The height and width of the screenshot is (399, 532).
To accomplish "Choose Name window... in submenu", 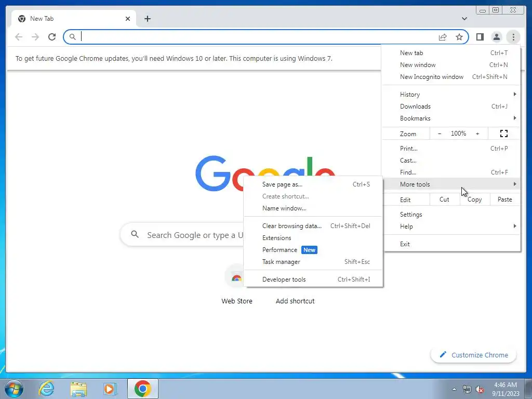I will click(x=313, y=208).
